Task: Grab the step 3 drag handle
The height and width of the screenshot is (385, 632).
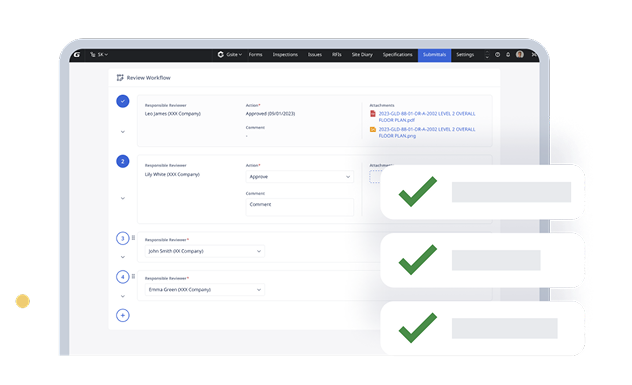Action: [x=133, y=237]
